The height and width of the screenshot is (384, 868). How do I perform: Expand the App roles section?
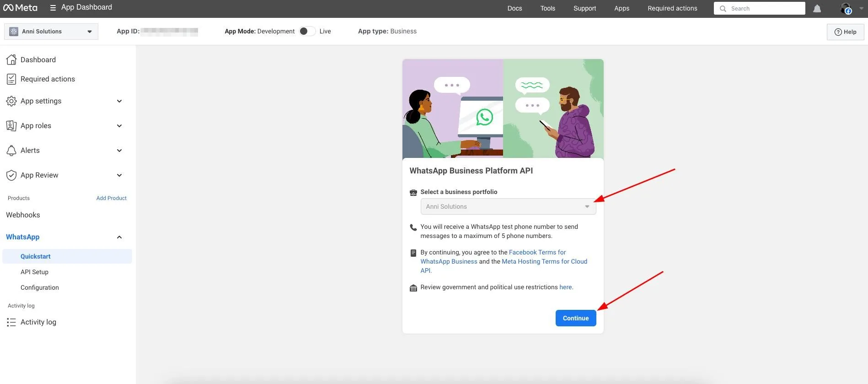click(x=119, y=126)
